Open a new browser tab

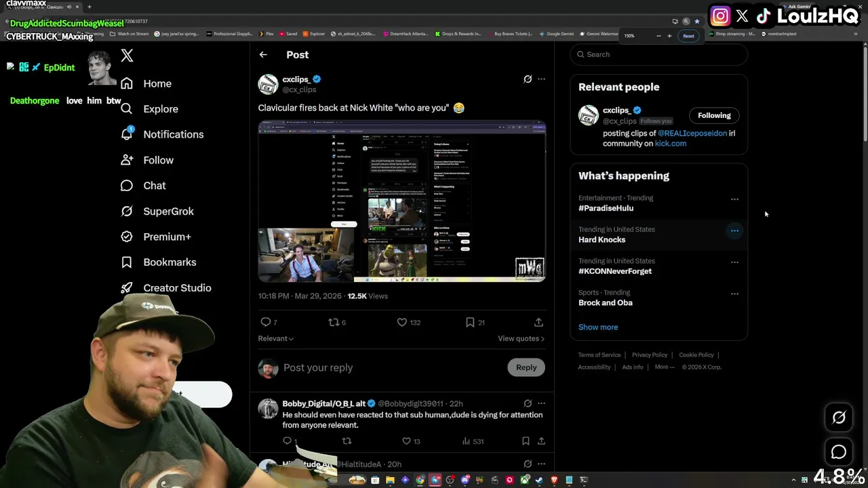tap(89, 7)
